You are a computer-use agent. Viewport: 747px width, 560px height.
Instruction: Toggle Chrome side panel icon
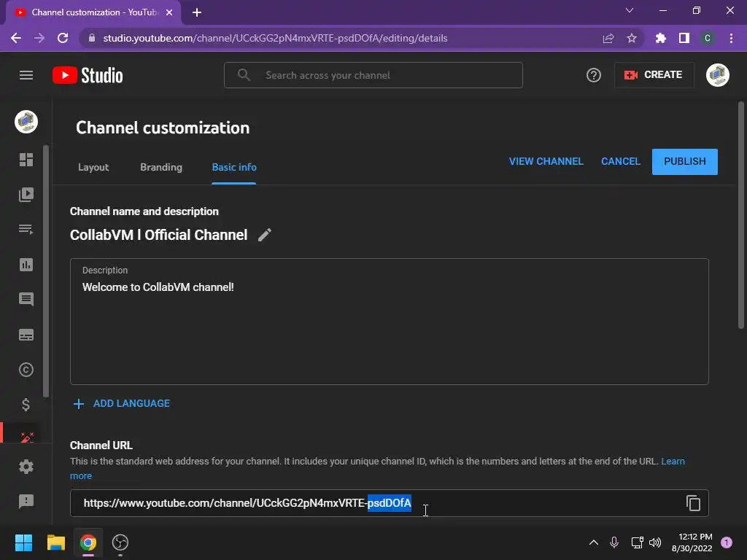(x=684, y=38)
